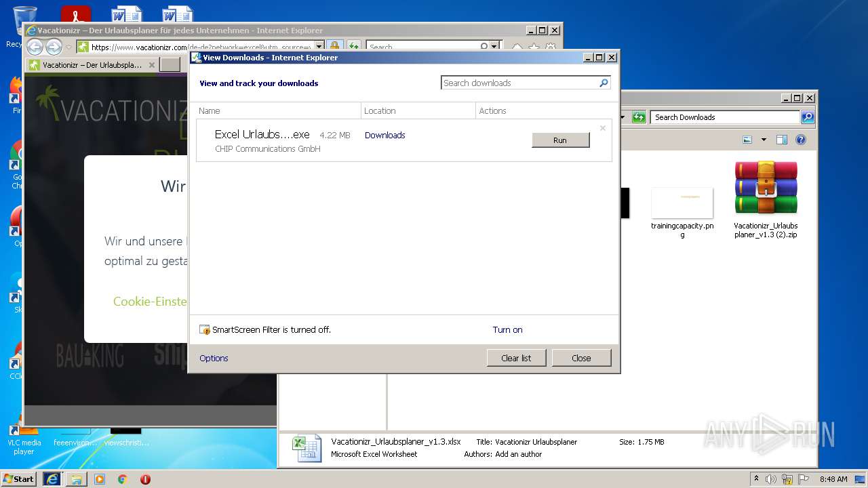The height and width of the screenshot is (488, 868).
Task: Open the IE Favorites star icon
Action: point(534,47)
